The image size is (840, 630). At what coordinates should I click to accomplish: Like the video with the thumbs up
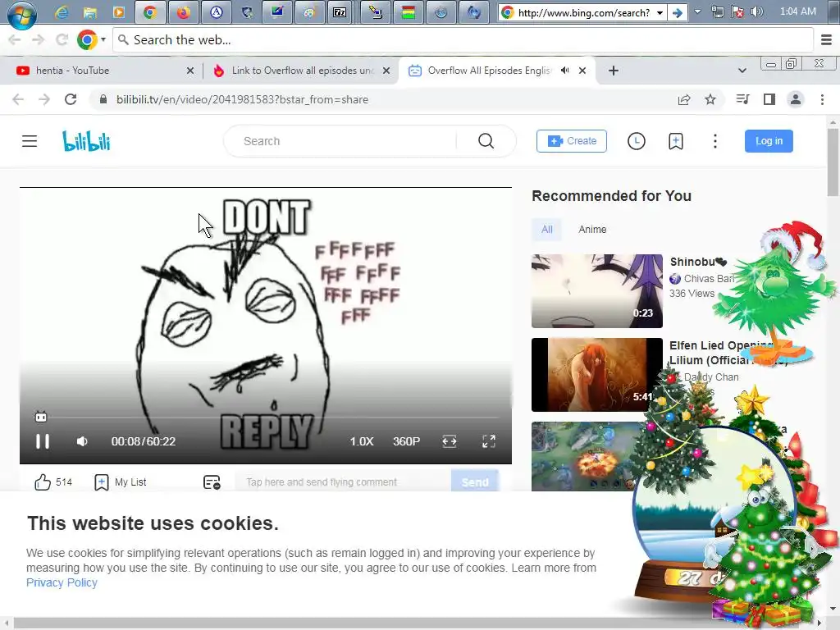coord(43,482)
